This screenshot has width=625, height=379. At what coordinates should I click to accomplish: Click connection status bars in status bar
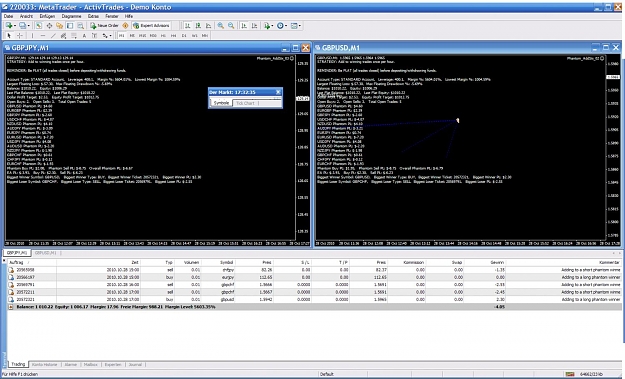click(570, 374)
